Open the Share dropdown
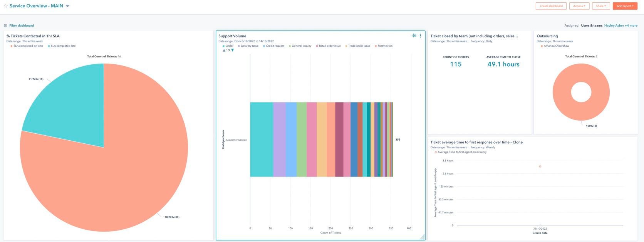This screenshot has width=644, height=242. coord(601,6)
